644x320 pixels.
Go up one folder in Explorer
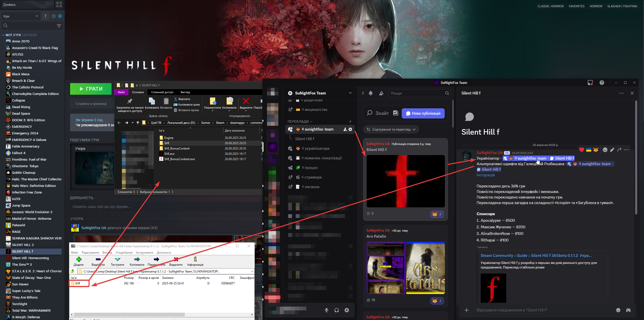point(138,123)
